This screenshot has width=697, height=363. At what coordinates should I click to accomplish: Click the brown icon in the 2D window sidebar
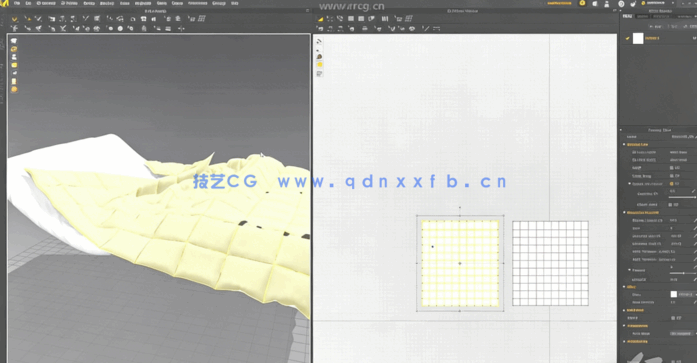point(319,57)
